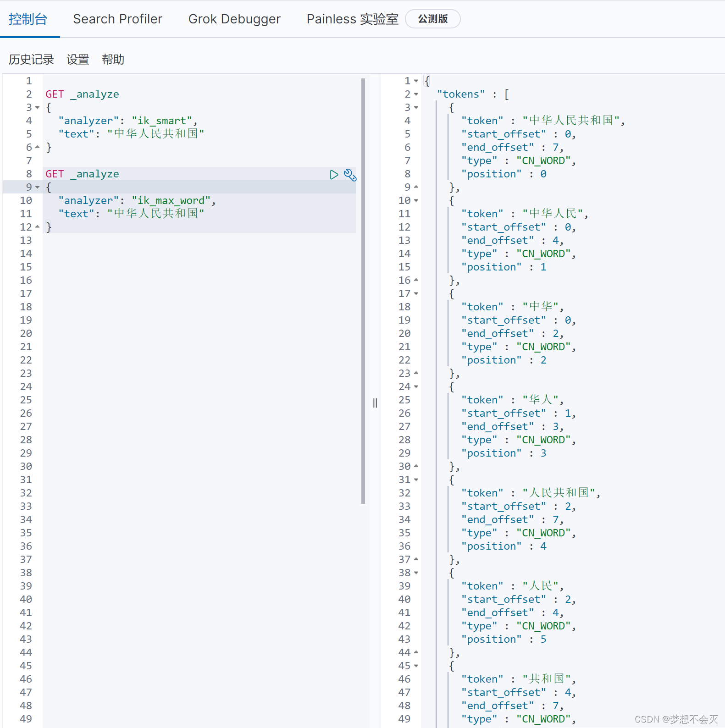This screenshot has height=728, width=725.
Task: Run the ik_max_word analyze request
Action: click(x=334, y=175)
